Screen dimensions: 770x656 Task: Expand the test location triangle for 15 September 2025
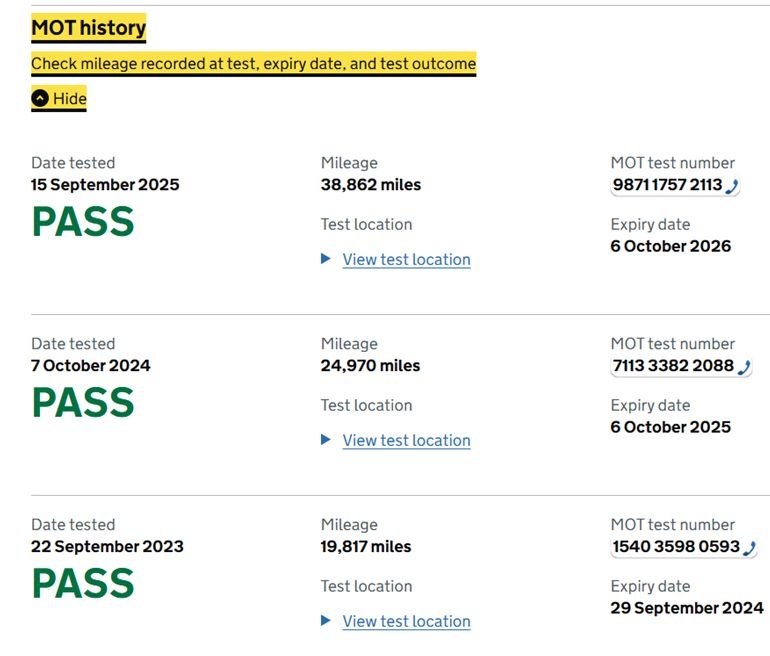(326, 259)
